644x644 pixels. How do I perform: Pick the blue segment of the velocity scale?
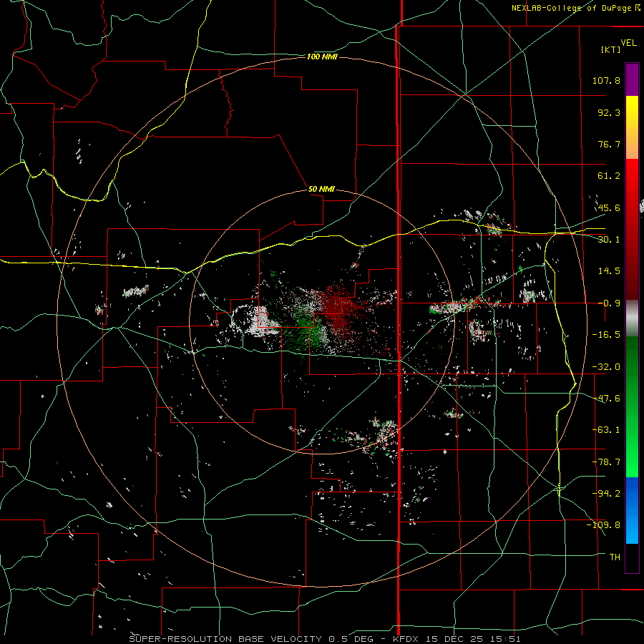pos(632,510)
